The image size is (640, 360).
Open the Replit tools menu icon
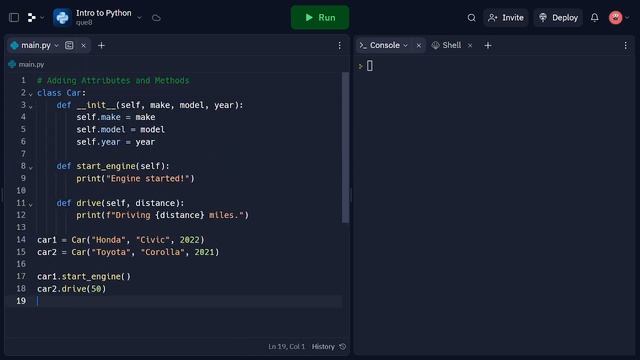[31, 18]
